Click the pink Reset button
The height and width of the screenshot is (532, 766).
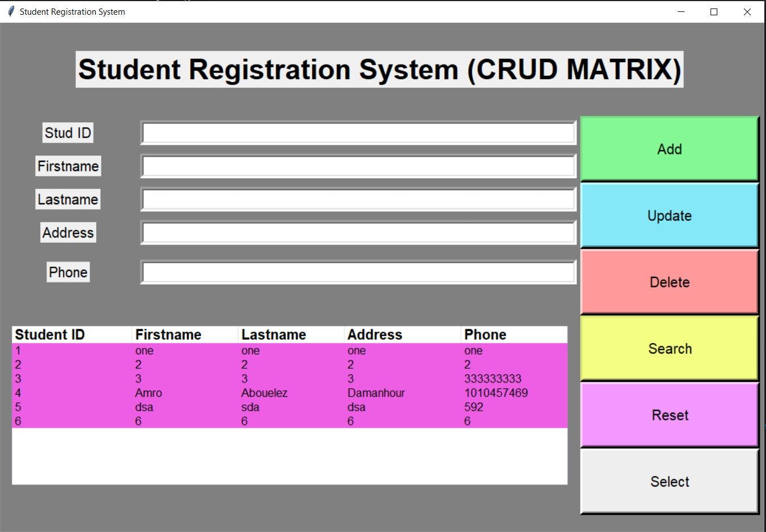tap(670, 415)
